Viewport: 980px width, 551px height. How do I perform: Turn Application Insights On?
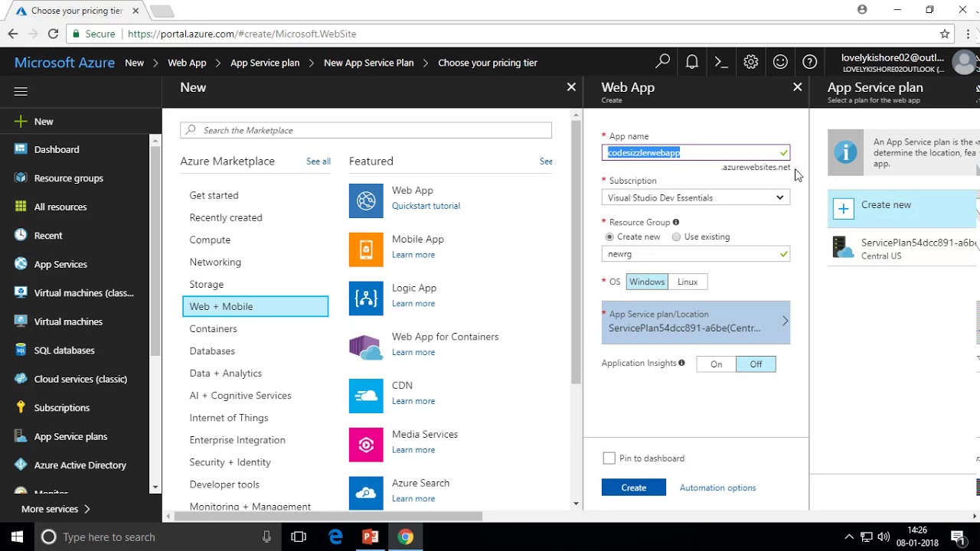[x=716, y=364]
